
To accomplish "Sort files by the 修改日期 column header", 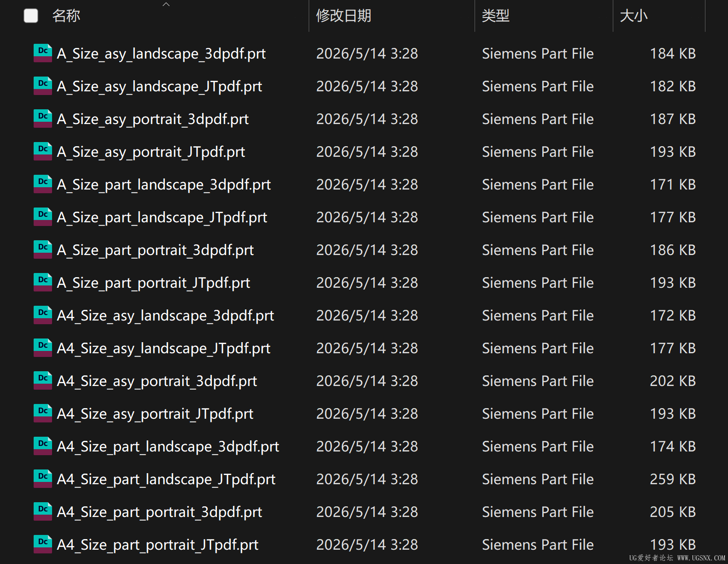I will pyautogui.click(x=344, y=16).
